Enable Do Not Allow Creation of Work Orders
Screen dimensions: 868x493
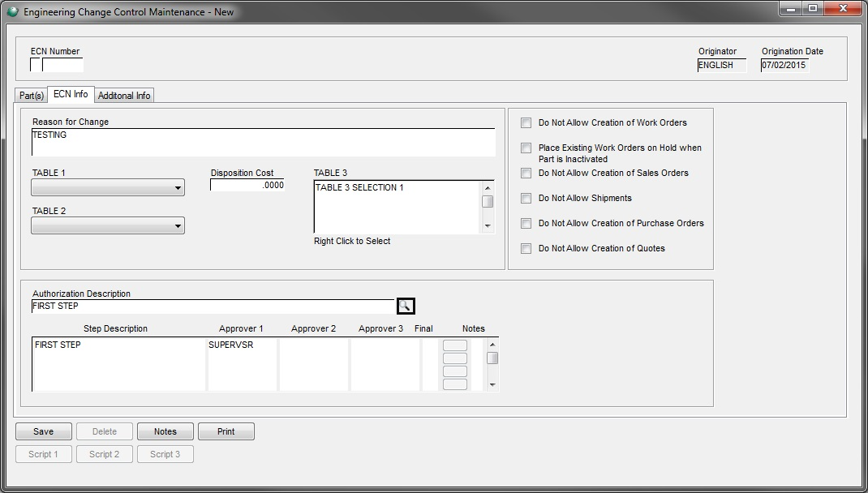[x=526, y=122]
